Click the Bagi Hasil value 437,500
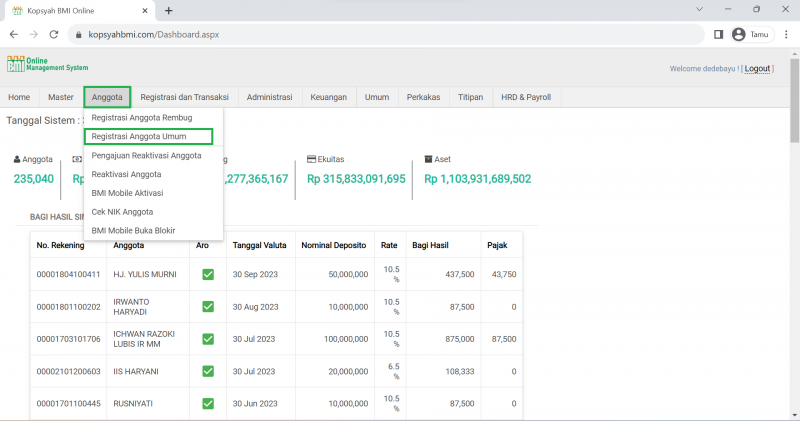Screen dimensions: 800x421 pyautogui.click(x=460, y=275)
